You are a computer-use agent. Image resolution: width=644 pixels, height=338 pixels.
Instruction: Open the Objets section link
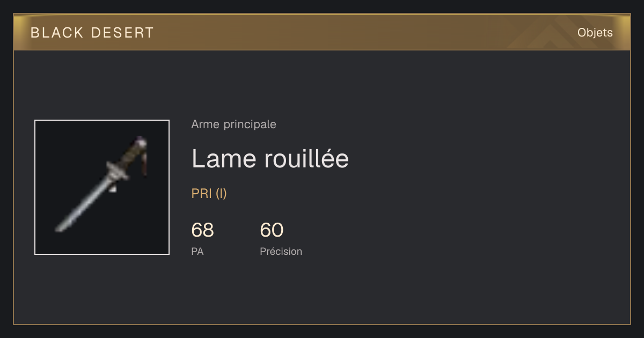tap(595, 33)
